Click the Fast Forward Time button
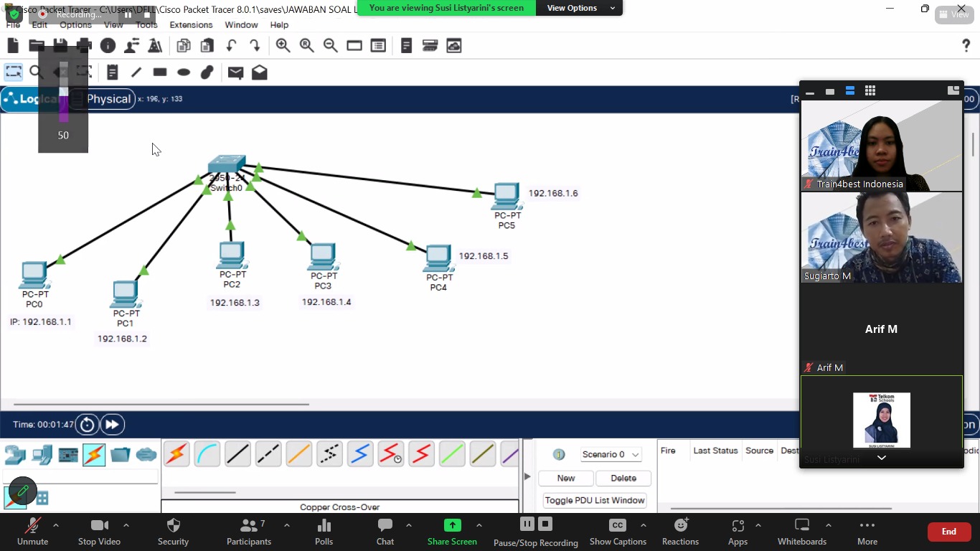 (x=113, y=425)
